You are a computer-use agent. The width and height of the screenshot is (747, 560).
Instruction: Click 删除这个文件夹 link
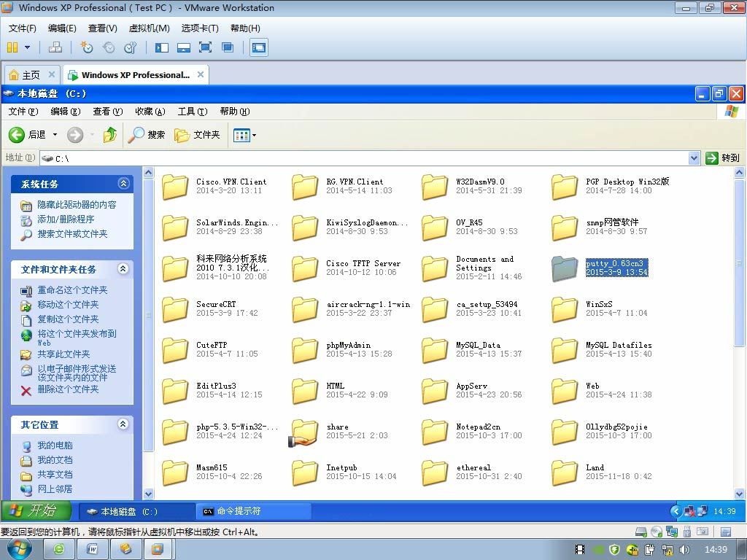pos(68,389)
